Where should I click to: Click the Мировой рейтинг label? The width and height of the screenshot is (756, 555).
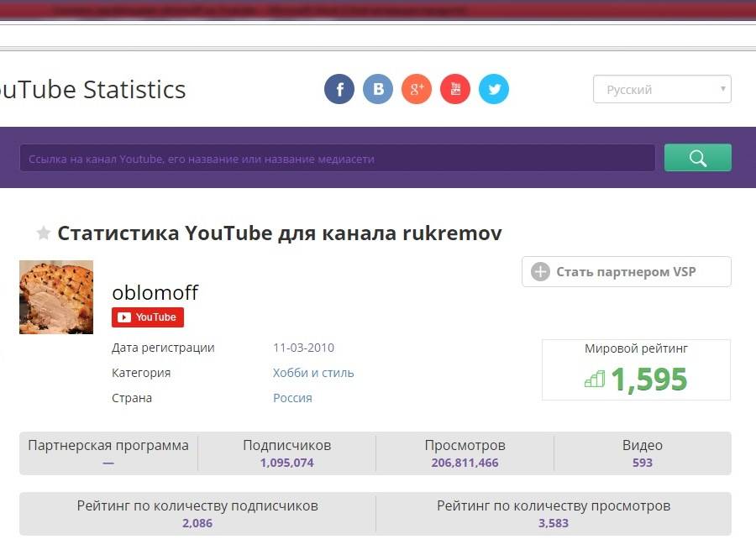tap(636, 348)
